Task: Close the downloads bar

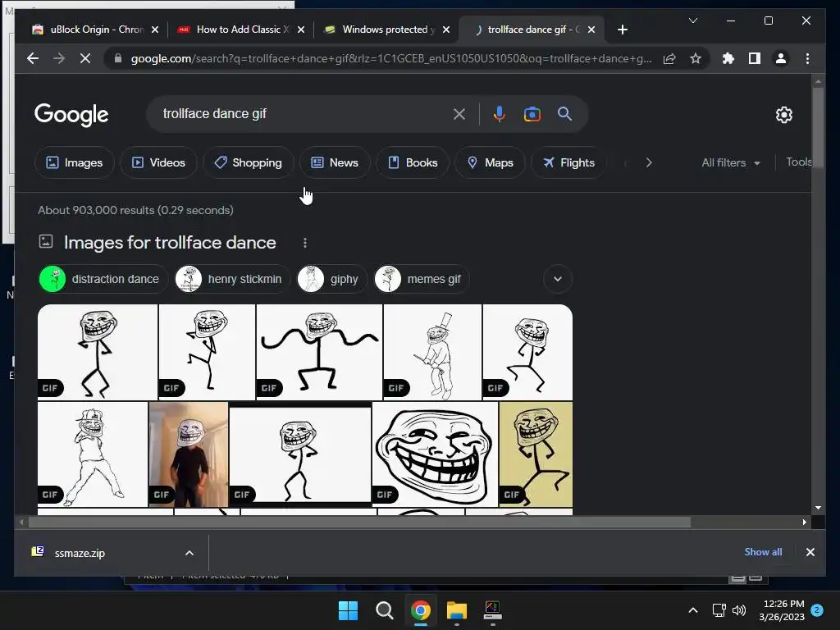Action: click(x=810, y=552)
